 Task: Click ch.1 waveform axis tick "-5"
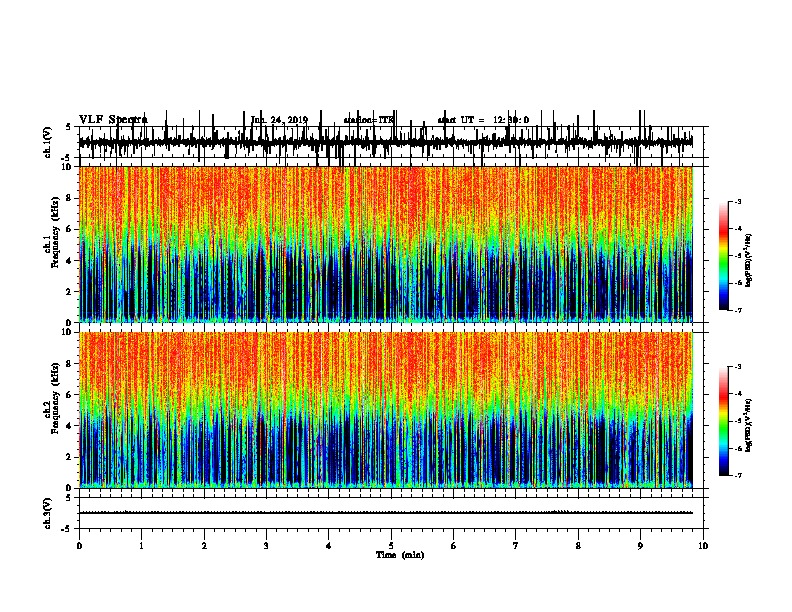click(68, 158)
